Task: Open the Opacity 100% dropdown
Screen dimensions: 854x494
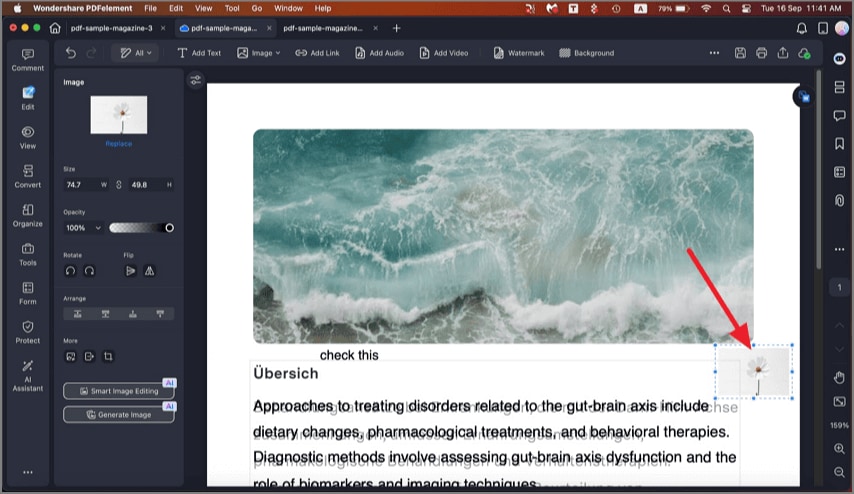Action: 83,228
